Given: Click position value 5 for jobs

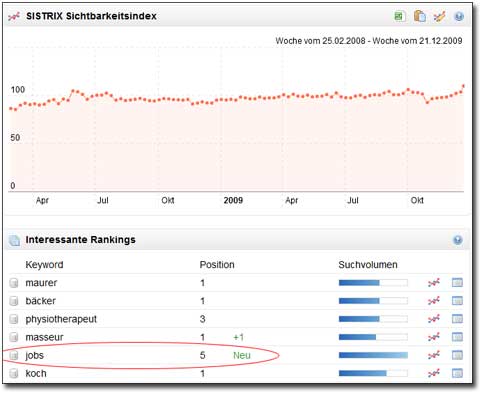Looking at the screenshot, I should point(202,355).
